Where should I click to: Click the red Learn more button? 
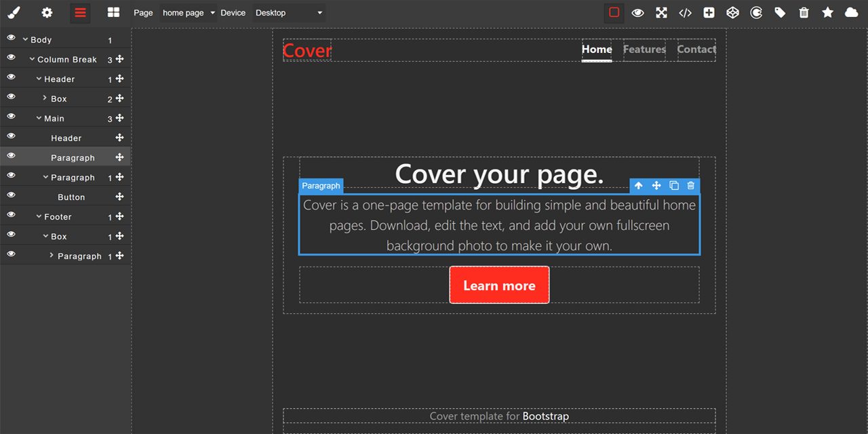[499, 285]
